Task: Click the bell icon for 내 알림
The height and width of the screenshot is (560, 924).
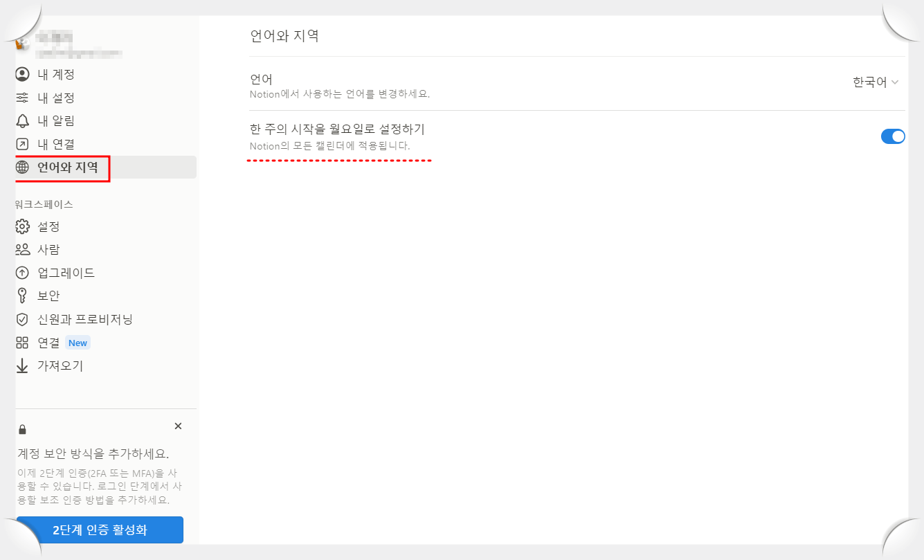Action: (x=21, y=120)
